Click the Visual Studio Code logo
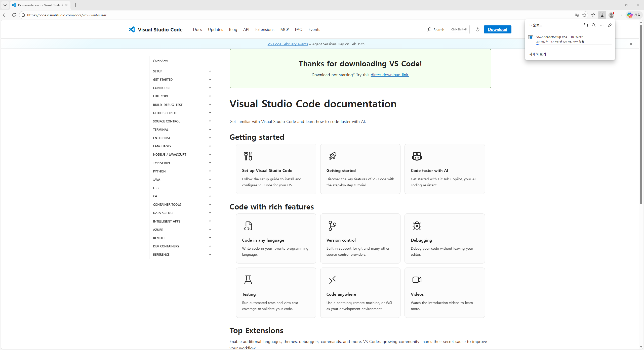Screen dimensions: 644x350 [x=132, y=29]
